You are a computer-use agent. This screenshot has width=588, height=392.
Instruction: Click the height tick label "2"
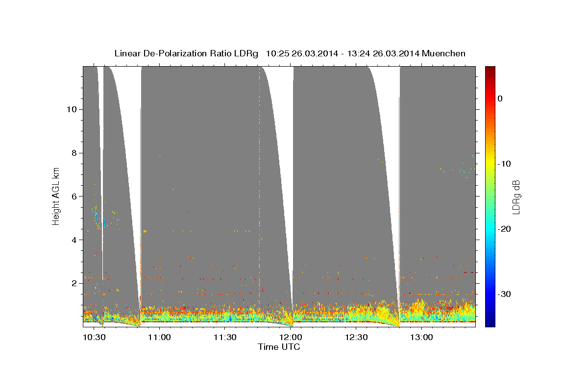[x=73, y=283]
